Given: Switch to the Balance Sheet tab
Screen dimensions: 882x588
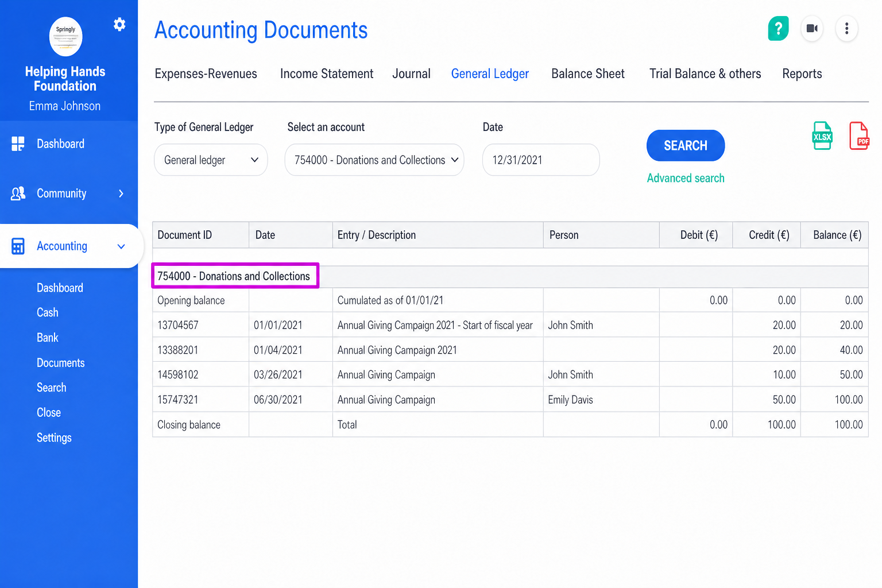Looking at the screenshot, I should (588, 73).
